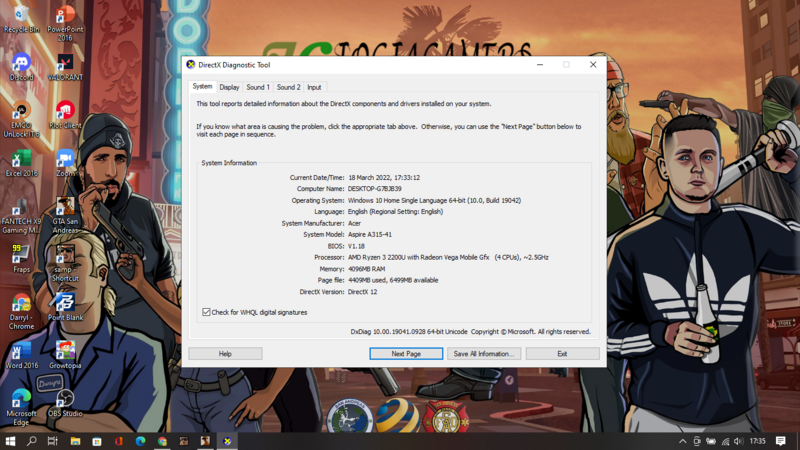Click the system manufacturer value Acer

[x=354, y=223]
